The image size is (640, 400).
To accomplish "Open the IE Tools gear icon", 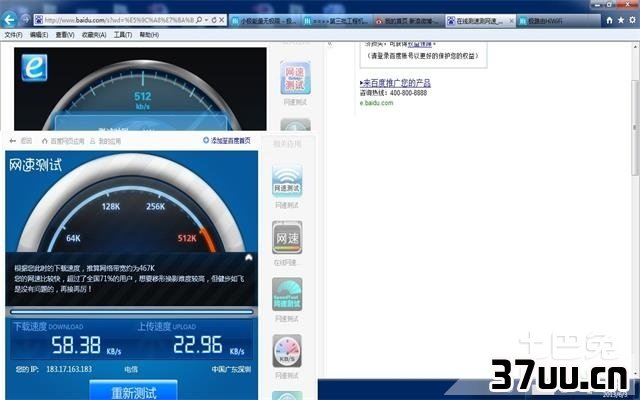I will 632,20.
